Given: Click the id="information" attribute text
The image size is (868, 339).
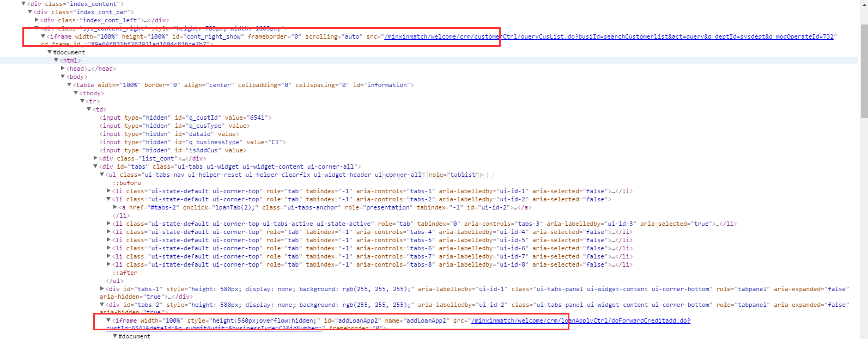Looking at the screenshot, I should coord(381,85).
